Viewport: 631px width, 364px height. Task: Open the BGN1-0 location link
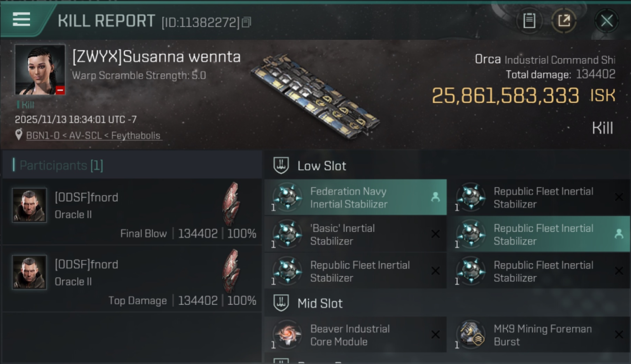[x=93, y=135]
